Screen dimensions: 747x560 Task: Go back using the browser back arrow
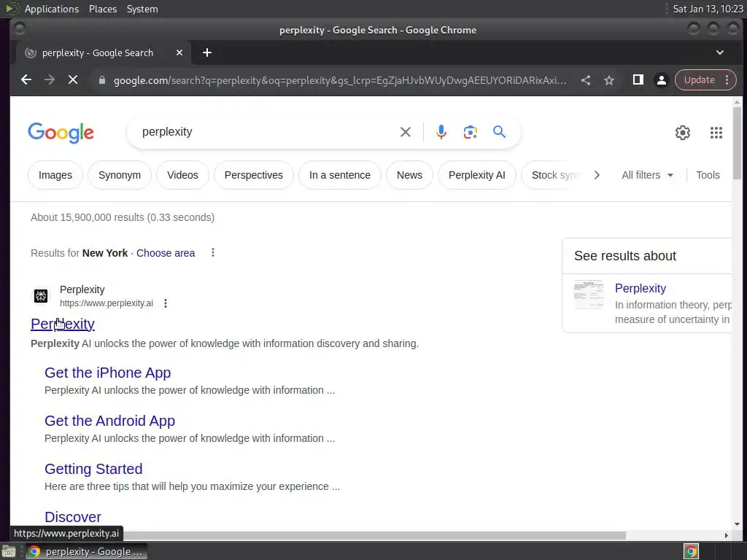coord(26,80)
